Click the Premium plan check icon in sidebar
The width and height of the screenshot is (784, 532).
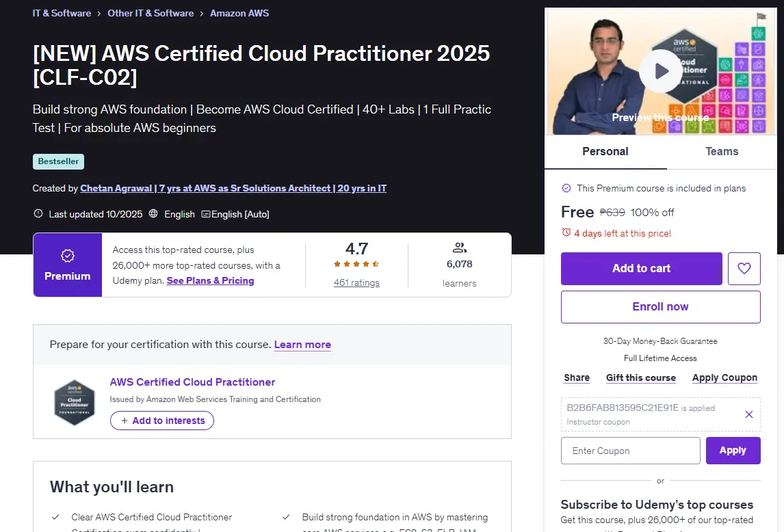pyautogui.click(x=566, y=188)
